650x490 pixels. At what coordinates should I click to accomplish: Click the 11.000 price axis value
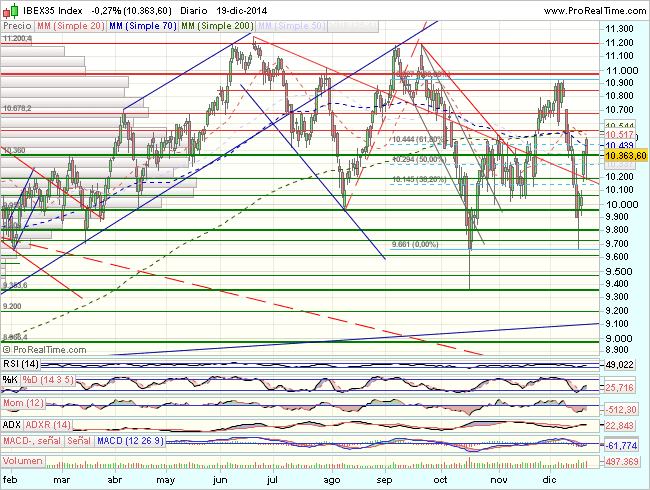coord(622,71)
